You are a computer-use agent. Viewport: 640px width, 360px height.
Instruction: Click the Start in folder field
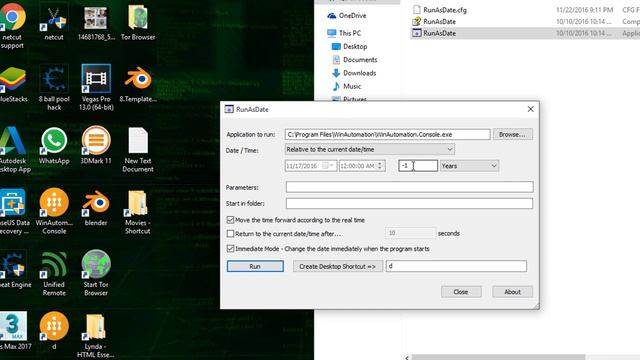(x=409, y=203)
